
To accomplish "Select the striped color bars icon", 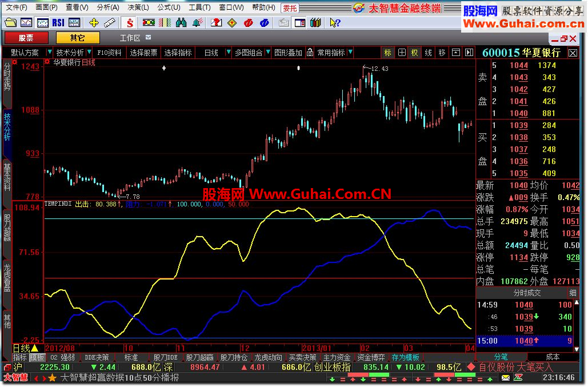I will click(x=165, y=23).
